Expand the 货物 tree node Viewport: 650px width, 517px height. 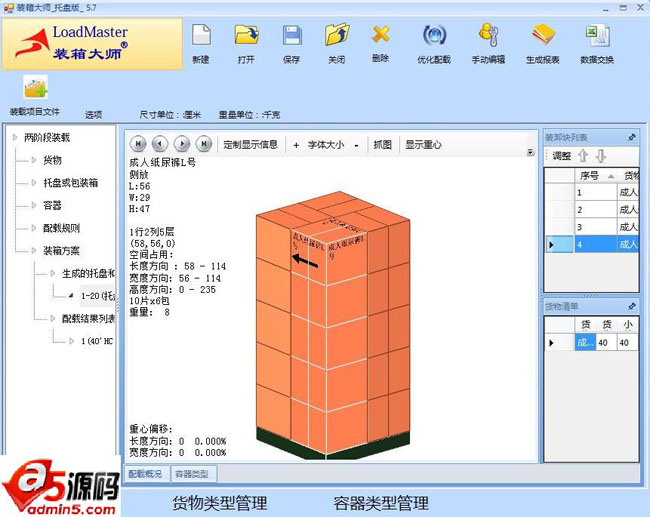coord(34,160)
